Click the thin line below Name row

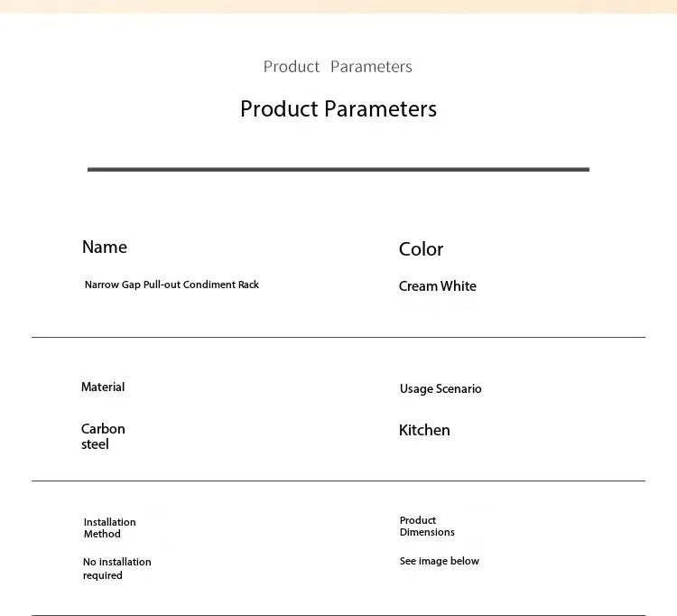click(x=338, y=338)
